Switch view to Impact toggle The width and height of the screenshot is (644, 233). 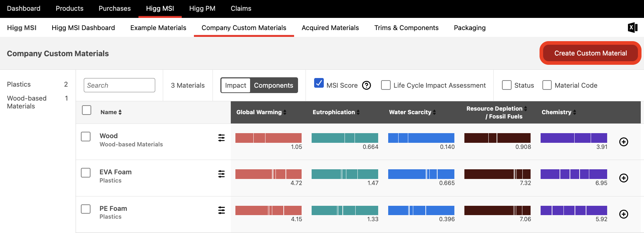pos(235,85)
